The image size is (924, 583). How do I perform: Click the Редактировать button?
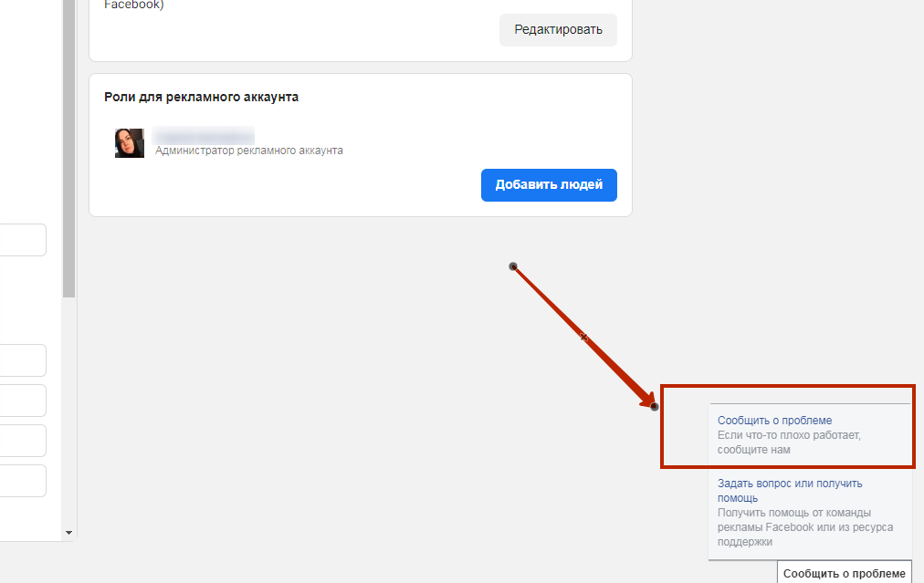[558, 30]
